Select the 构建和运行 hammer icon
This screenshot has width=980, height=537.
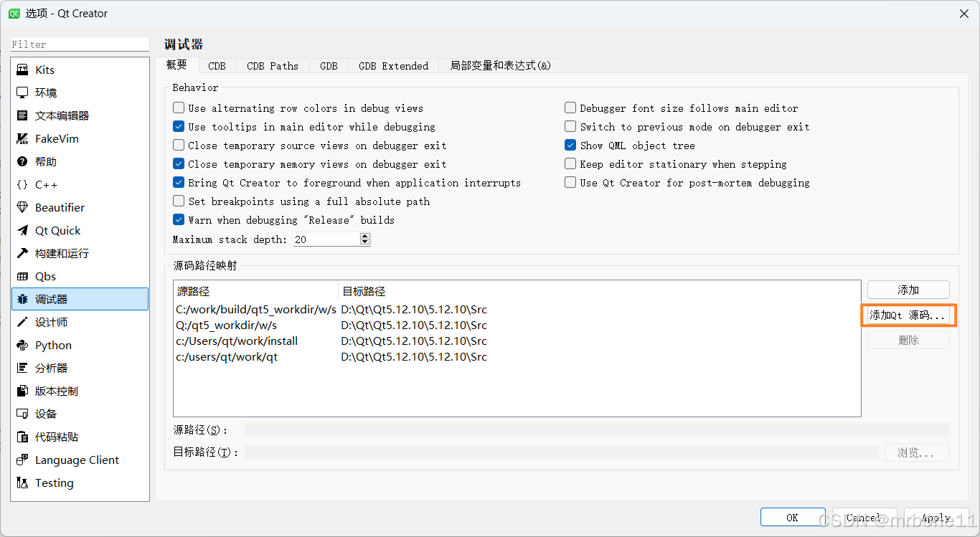[22, 253]
